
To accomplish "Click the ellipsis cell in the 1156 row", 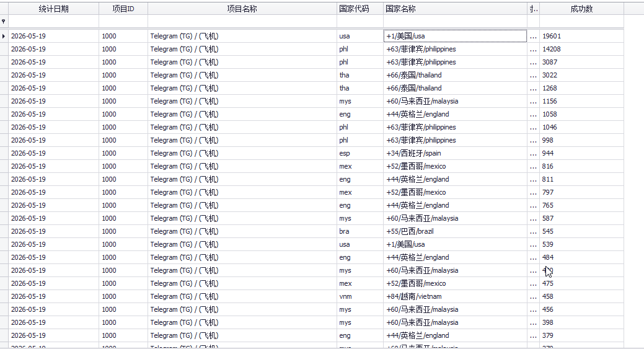I will tap(533, 102).
